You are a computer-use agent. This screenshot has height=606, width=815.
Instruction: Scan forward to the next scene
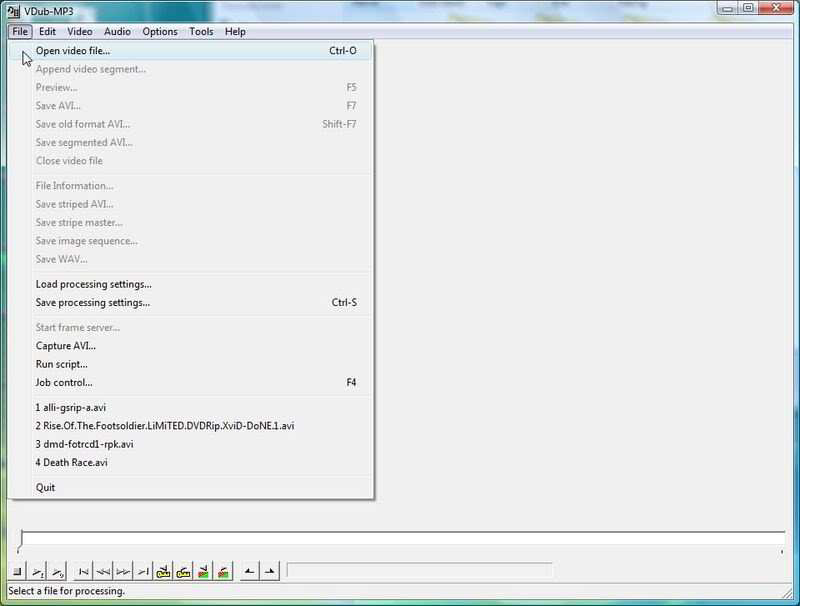[223, 572]
